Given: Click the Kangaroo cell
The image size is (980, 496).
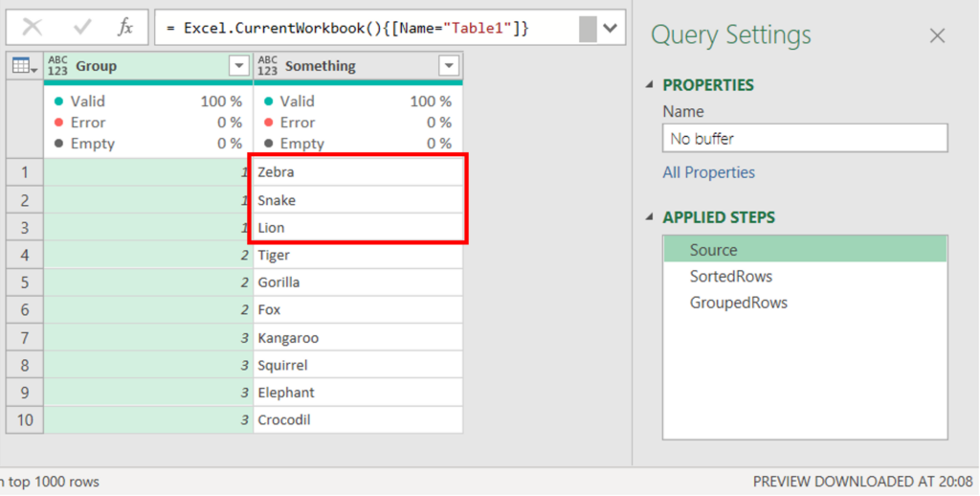Looking at the screenshot, I should [358, 337].
